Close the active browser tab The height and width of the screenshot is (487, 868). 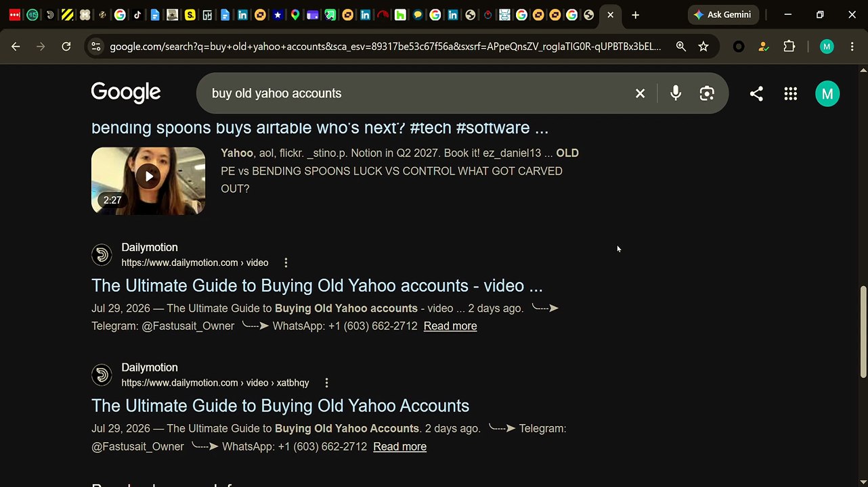(610, 15)
